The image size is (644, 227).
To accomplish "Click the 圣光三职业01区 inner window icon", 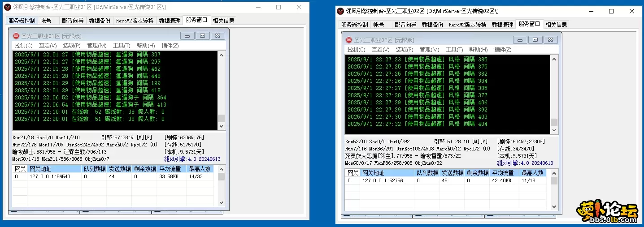I will (x=16, y=36).
